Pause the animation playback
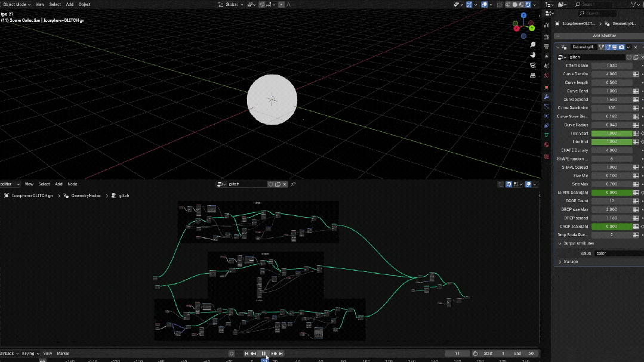The width and height of the screenshot is (644, 362). coord(264,354)
